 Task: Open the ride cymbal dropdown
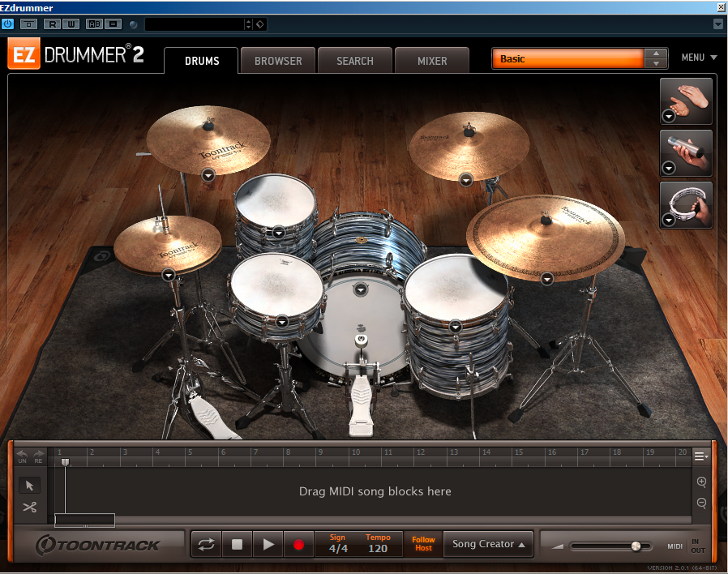547,279
